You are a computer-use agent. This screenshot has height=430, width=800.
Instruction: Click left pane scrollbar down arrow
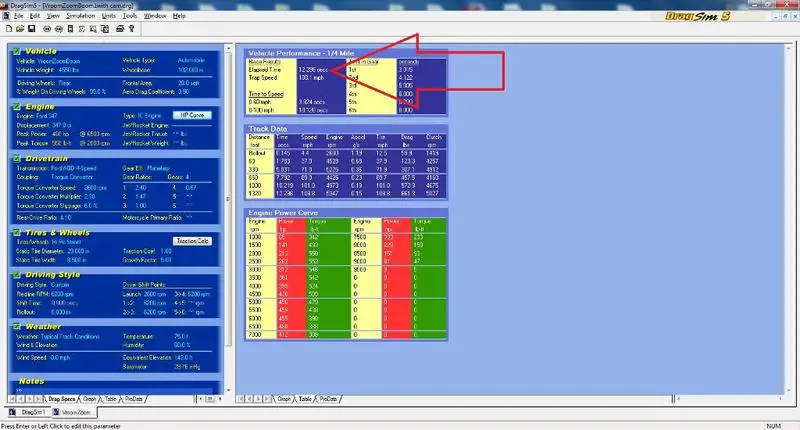tap(228, 390)
